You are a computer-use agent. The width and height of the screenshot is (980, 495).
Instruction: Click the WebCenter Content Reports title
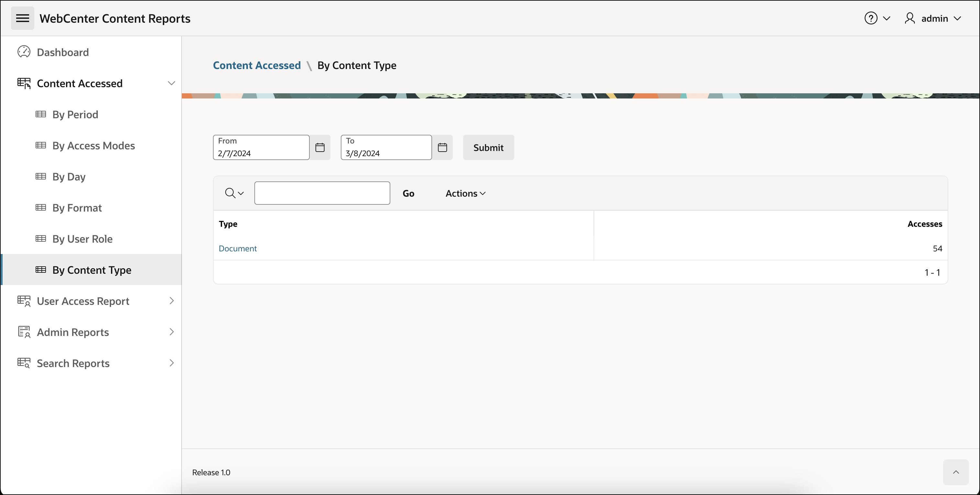pyautogui.click(x=115, y=18)
